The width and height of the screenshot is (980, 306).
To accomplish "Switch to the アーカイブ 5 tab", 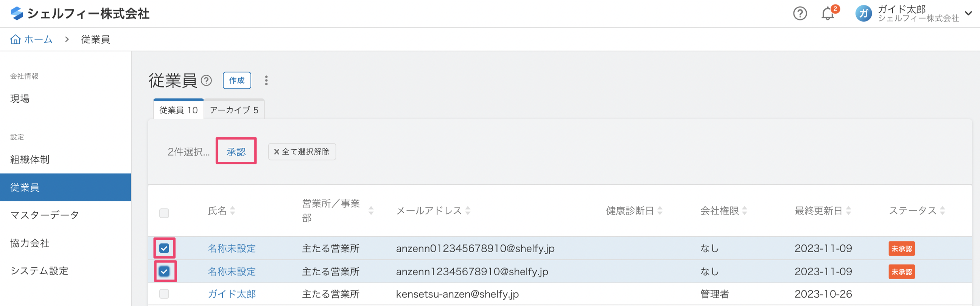I will click(233, 110).
